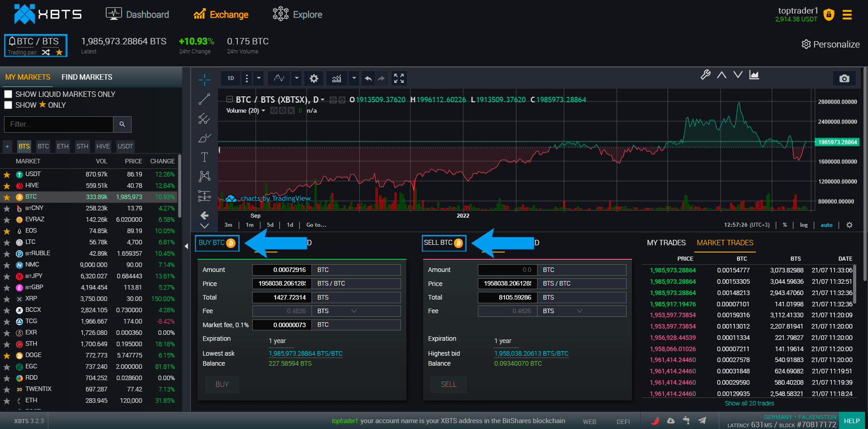Click the Telegram paper plane icon
Viewport: 868px width, 429px height.
click(702, 420)
